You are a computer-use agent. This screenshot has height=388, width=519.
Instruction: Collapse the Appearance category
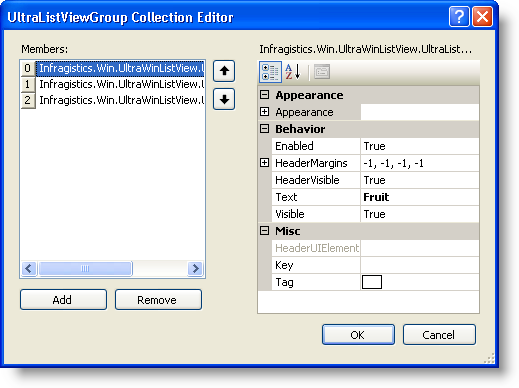pyautogui.click(x=264, y=95)
